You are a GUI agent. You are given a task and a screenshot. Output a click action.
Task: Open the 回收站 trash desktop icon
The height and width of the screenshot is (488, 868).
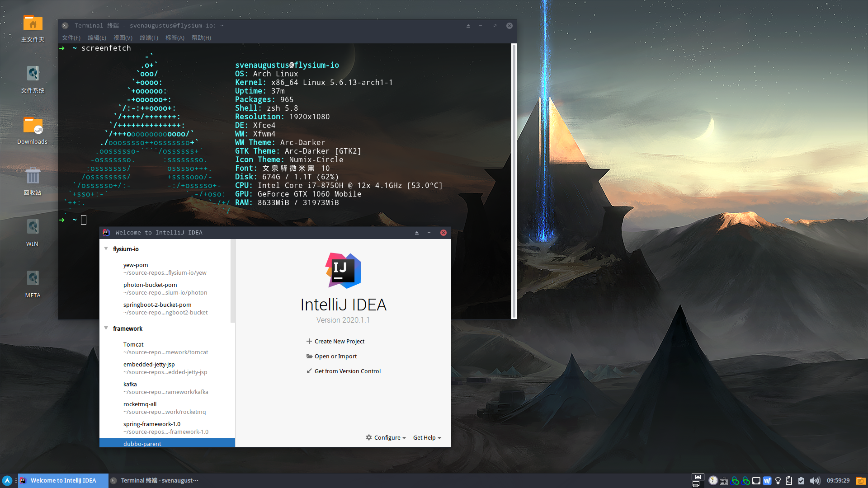coord(33,176)
